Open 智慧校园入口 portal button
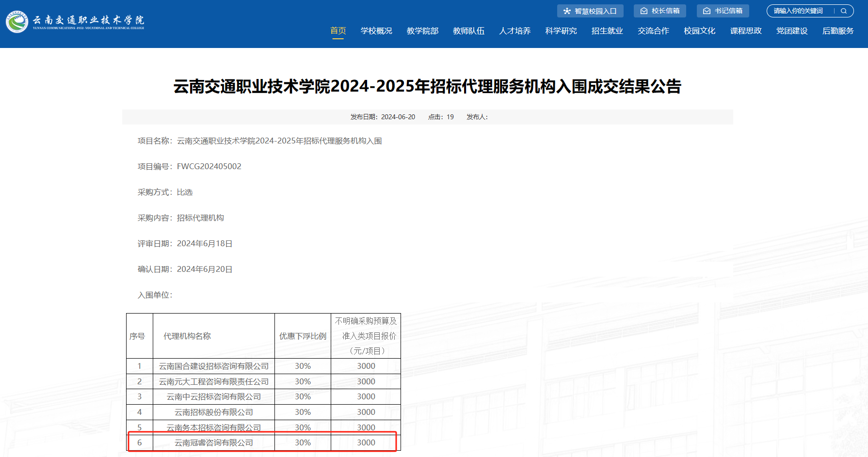The width and height of the screenshot is (868, 457). point(590,11)
